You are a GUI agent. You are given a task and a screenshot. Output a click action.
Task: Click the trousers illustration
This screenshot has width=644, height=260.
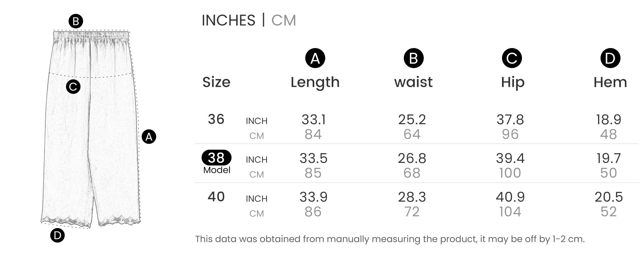92,135
